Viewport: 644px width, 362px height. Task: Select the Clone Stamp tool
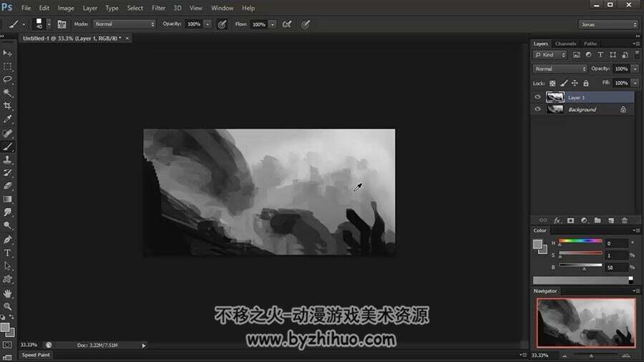click(x=7, y=160)
